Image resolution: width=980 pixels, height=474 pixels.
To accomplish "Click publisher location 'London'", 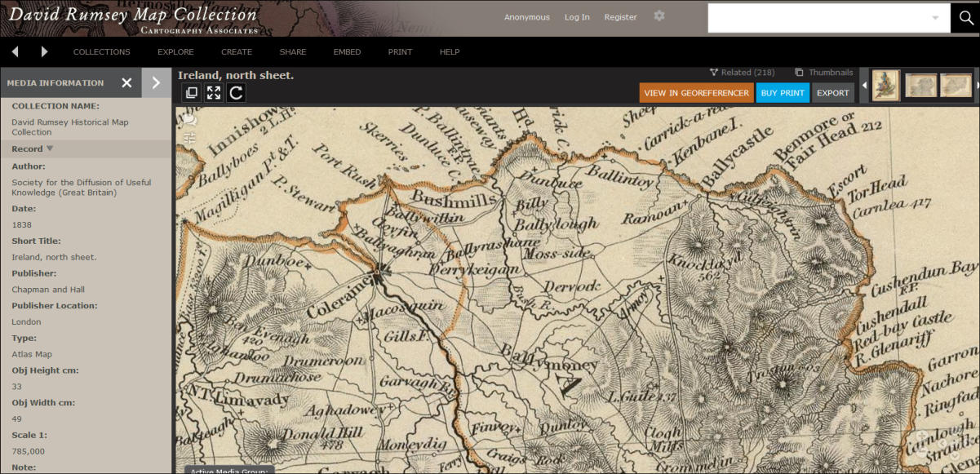I will click(x=26, y=321).
